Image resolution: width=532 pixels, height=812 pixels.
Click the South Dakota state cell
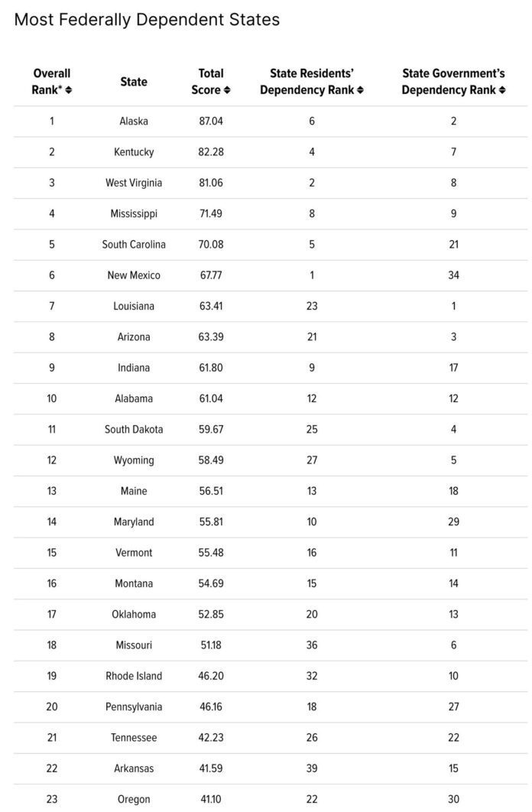pos(134,429)
